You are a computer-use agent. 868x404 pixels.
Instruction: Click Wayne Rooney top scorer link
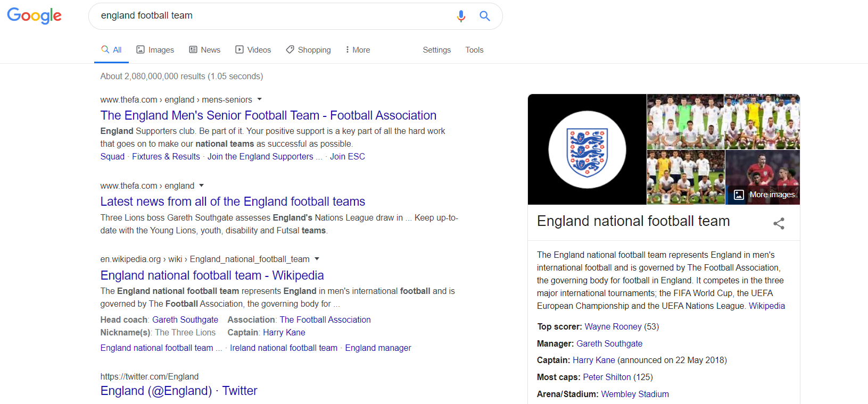[x=613, y=326]
